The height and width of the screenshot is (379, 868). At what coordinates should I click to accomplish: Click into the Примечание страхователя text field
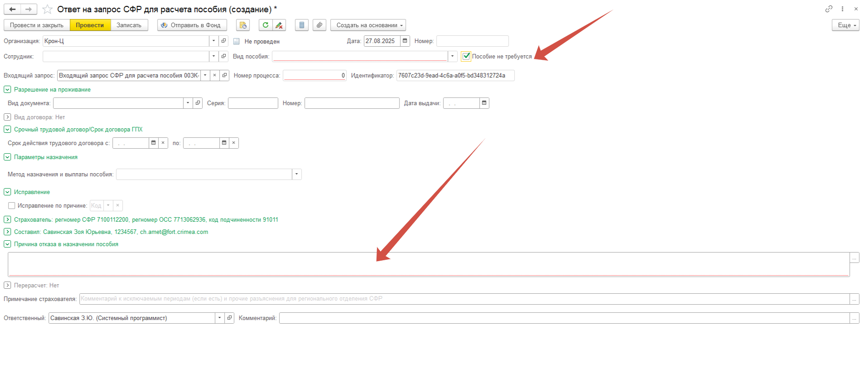click(462, 299)
